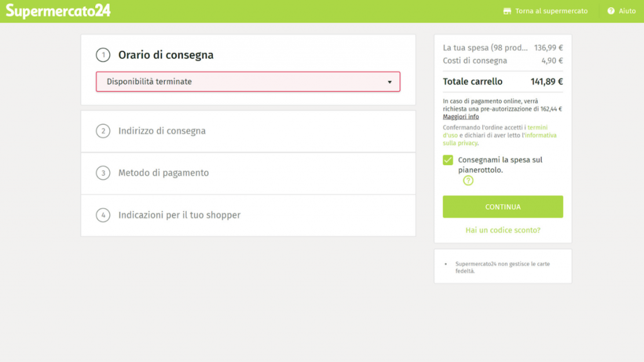Click the store icon beside Torna al supermercato
The height and width of the screenshot is (362, 644).
pyautogui.click(x=508, y=11)
